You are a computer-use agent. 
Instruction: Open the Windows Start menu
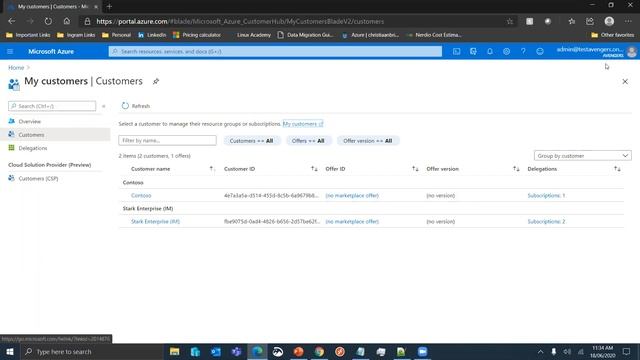point(10,351)
